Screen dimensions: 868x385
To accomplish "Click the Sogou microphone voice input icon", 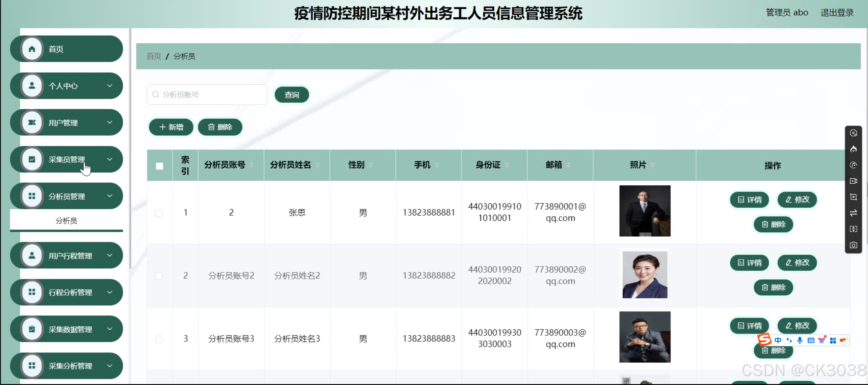I will pyautogui.click(x=800, y=340).
